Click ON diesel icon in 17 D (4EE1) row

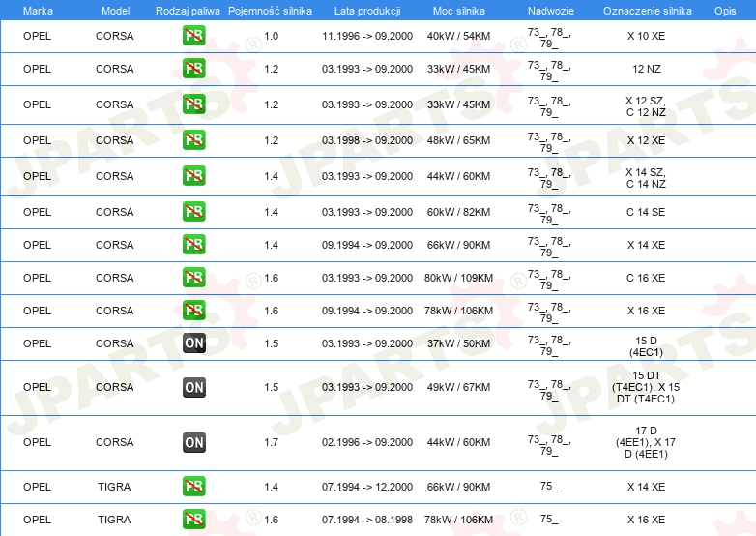(193, 442)
